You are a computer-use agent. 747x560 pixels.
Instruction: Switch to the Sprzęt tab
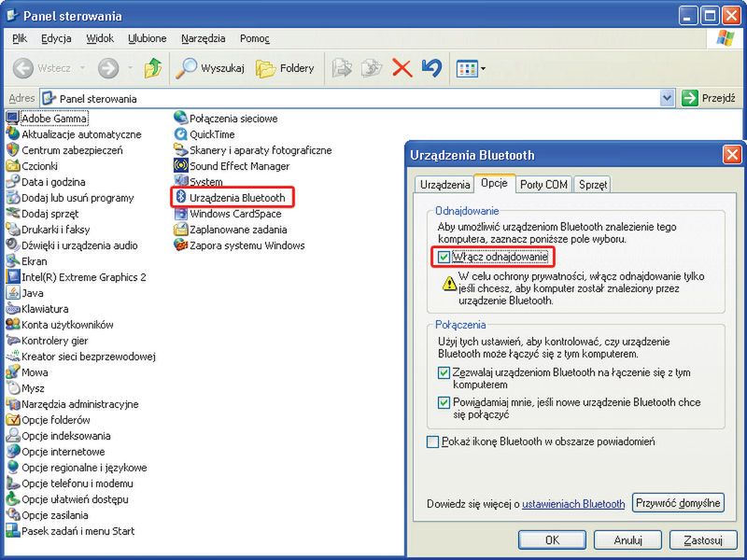coord(593,184)
